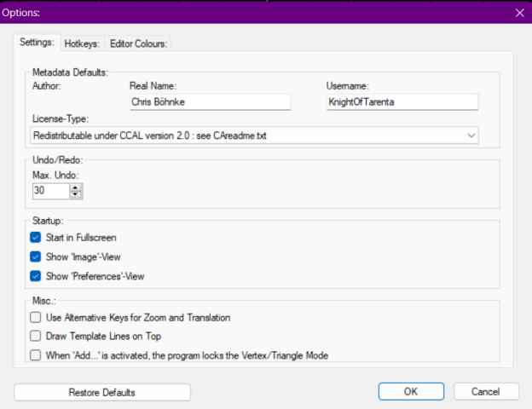Click the 'Metadata Defaults:' group label
This screenshot has height=409, width=532.
pos(70,72)
